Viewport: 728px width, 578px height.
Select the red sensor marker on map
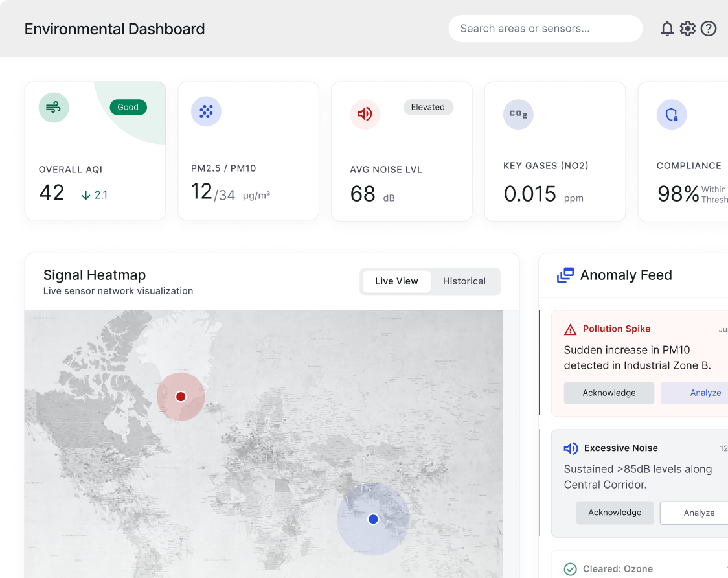pyautogui.click(x=181, y=397)
